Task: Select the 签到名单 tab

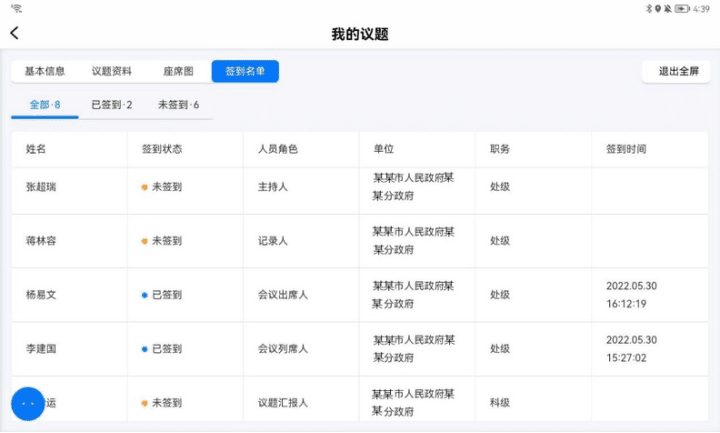Action: click(245, 71)
